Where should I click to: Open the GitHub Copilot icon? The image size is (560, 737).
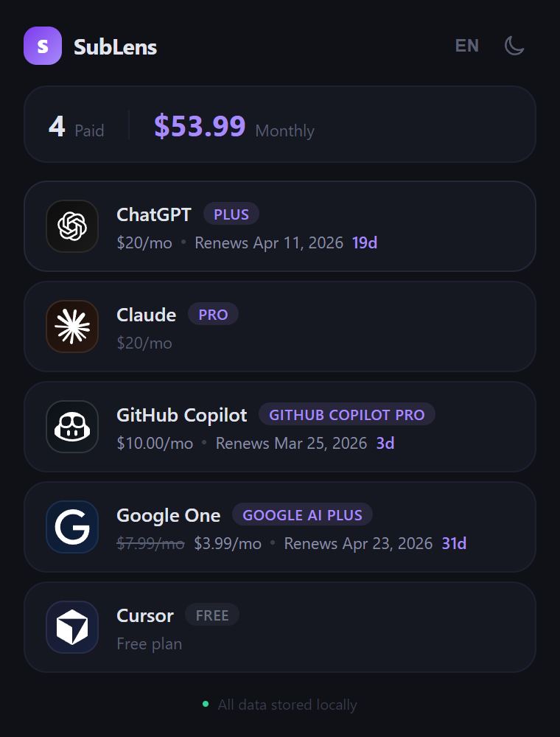point(71,427)
